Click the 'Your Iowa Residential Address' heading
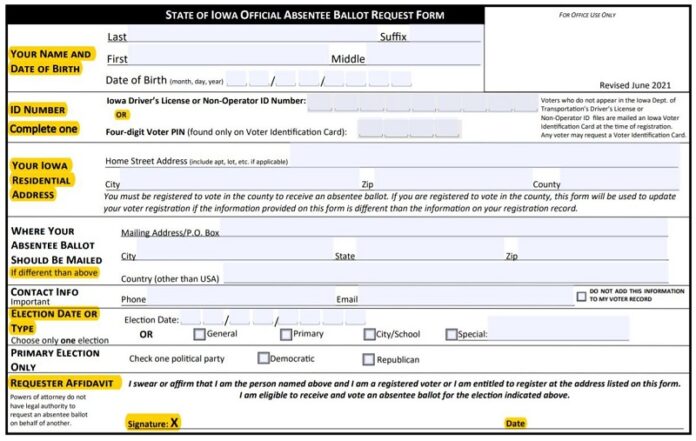 pyautogui.click(x=41, y=180)
